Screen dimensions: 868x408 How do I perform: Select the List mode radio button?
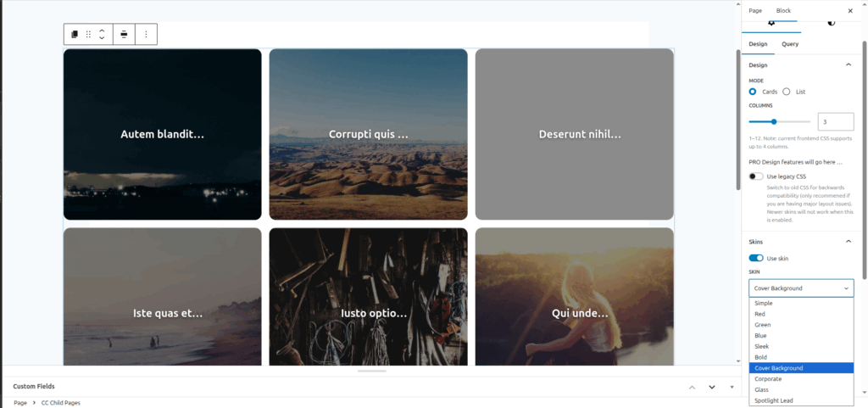point(786,92)
